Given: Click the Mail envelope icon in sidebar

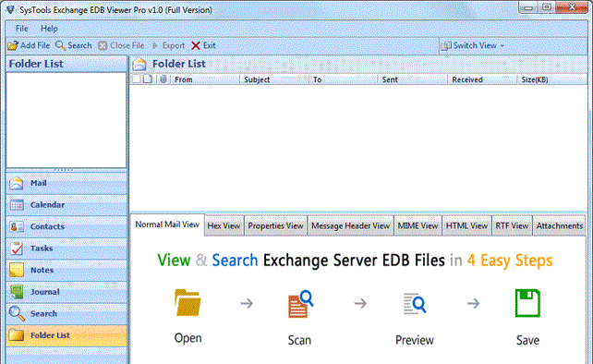Looking at the screenshot, I should pyautogui.click(x=17, y=183).
